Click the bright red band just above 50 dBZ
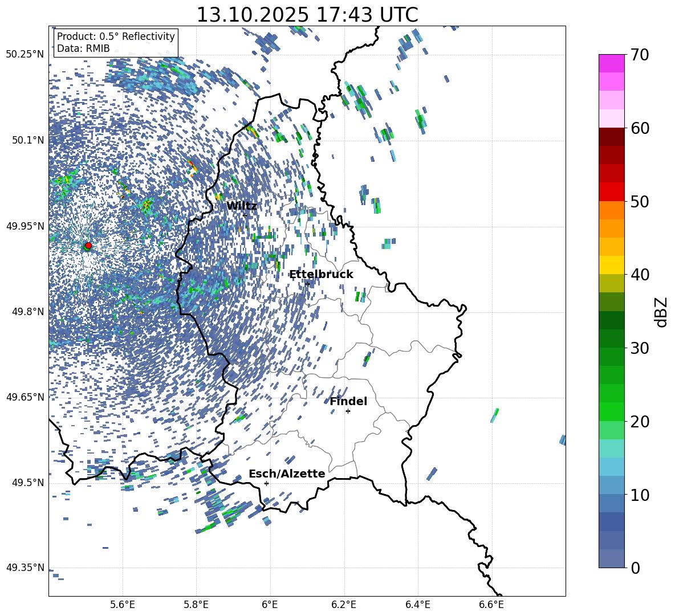 611,192
